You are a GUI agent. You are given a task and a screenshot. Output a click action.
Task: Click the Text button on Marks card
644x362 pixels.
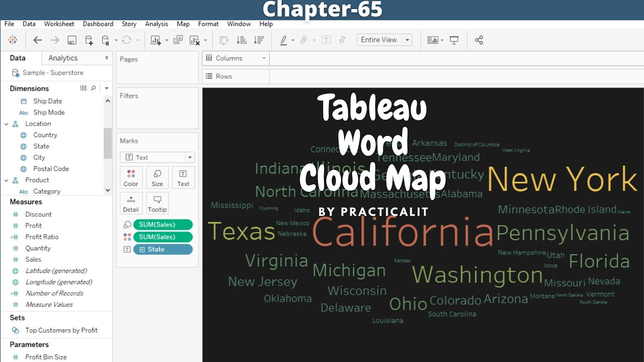pos(183,177)
